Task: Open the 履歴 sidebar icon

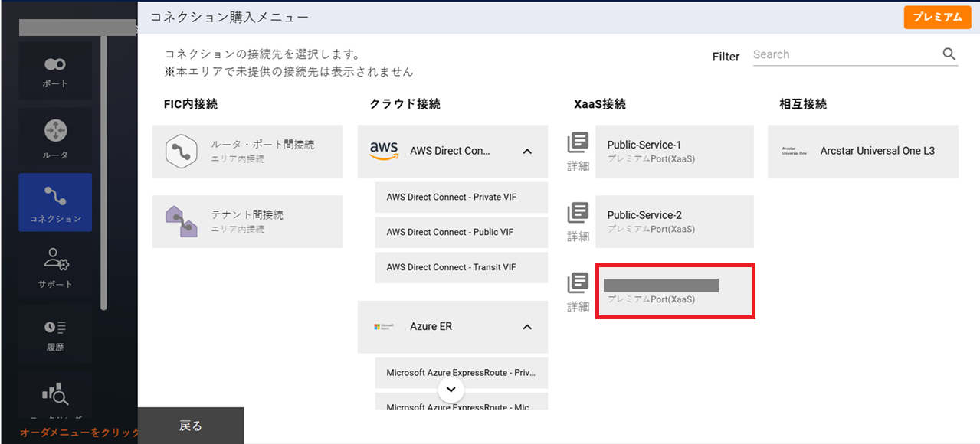Action: (x=55, y=333)
